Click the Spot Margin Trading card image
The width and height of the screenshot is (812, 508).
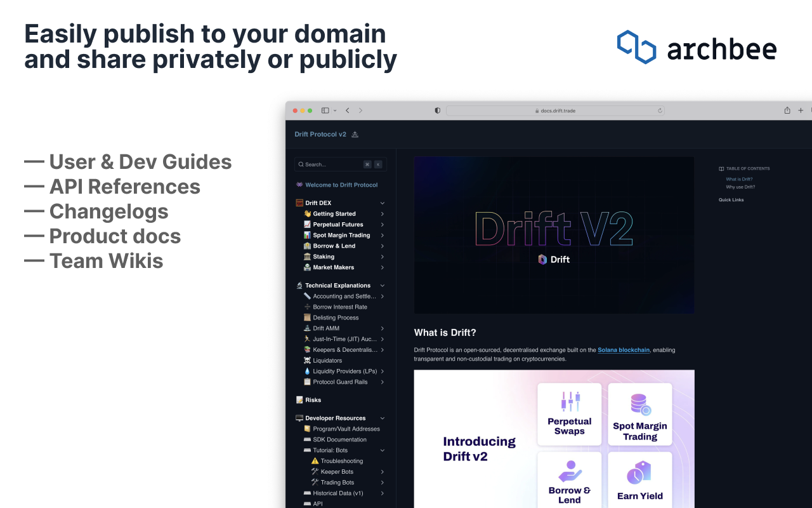pos(639,413)
